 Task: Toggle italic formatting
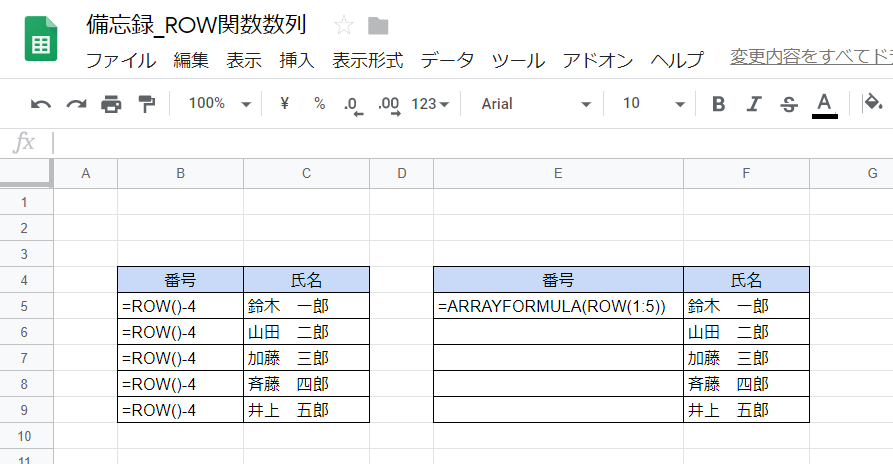coord(754,104)
